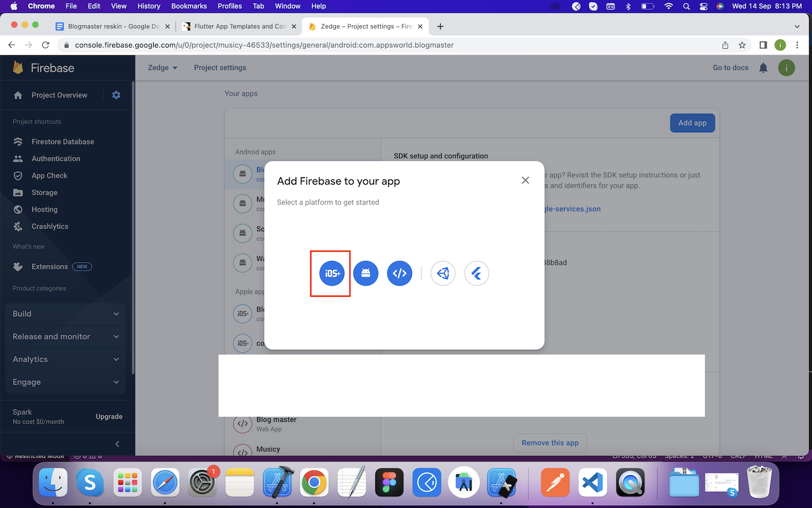
Task: Click the Firebase logo
Action: click(44, 68)
